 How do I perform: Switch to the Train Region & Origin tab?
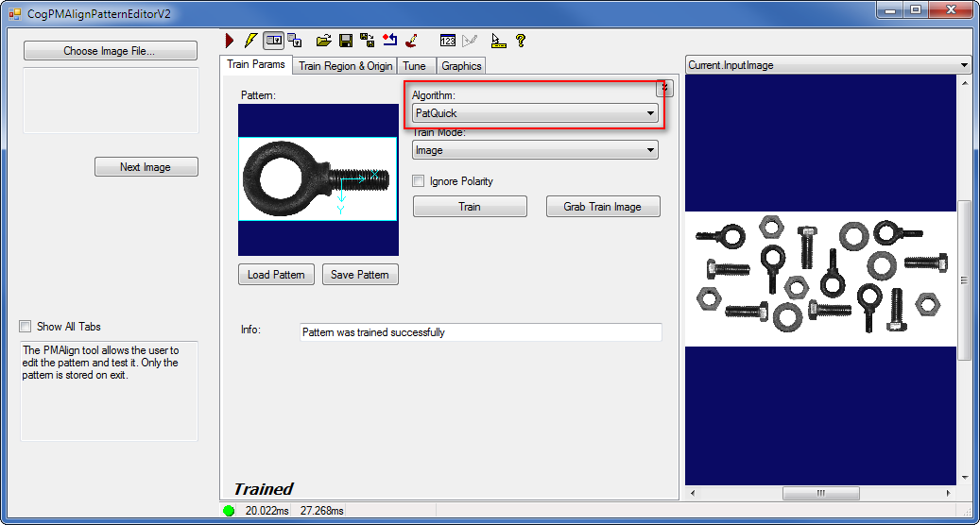[345, 66]
